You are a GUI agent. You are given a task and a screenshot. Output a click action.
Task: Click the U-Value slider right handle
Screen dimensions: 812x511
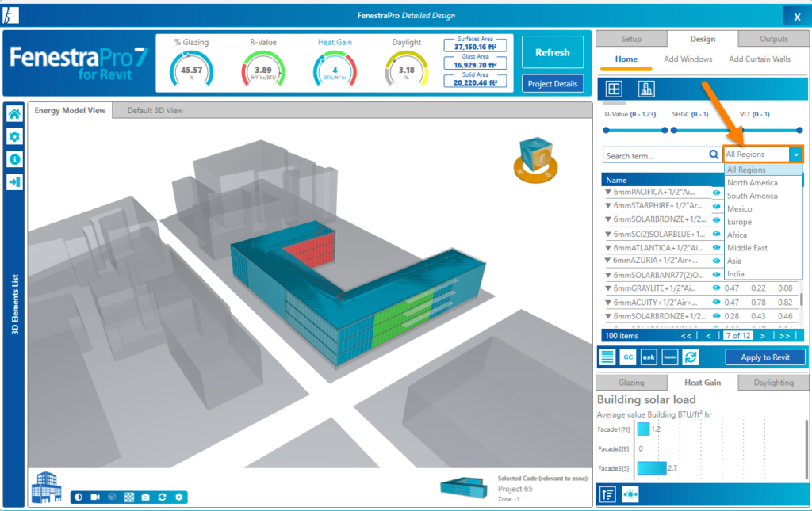point(665,131)
